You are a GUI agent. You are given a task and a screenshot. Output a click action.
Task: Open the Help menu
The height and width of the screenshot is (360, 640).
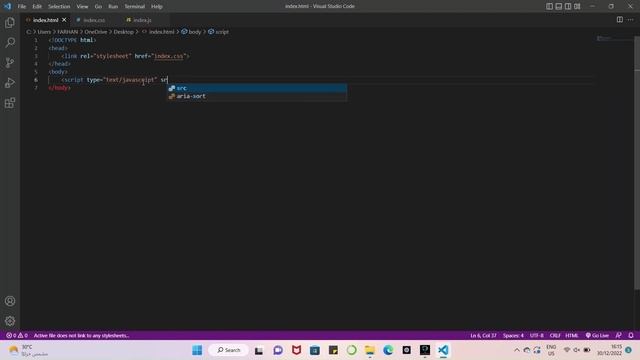pos(157,7)
